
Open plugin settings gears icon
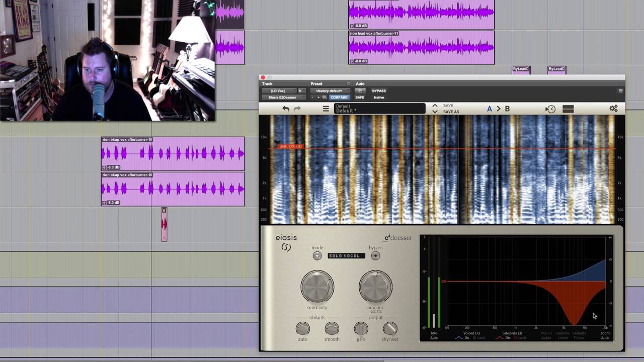pos(613,109)
